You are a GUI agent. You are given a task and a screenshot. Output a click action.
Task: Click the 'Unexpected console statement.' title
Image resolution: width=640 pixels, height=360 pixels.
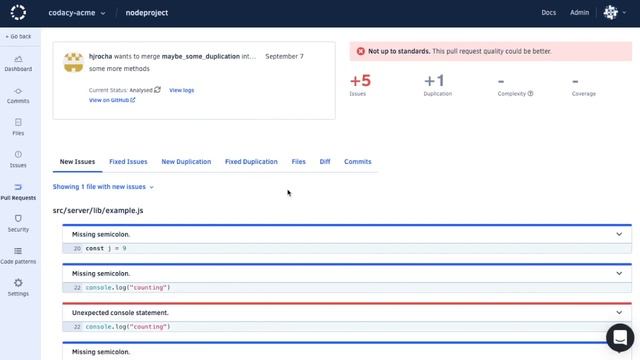pyautogui.click(x=120, y=313)
